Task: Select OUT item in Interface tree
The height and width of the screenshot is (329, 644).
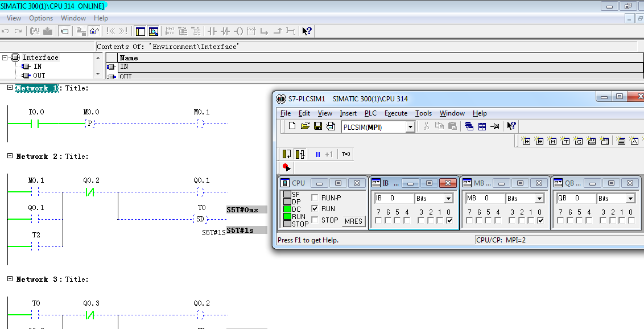Action: [39, 76]
